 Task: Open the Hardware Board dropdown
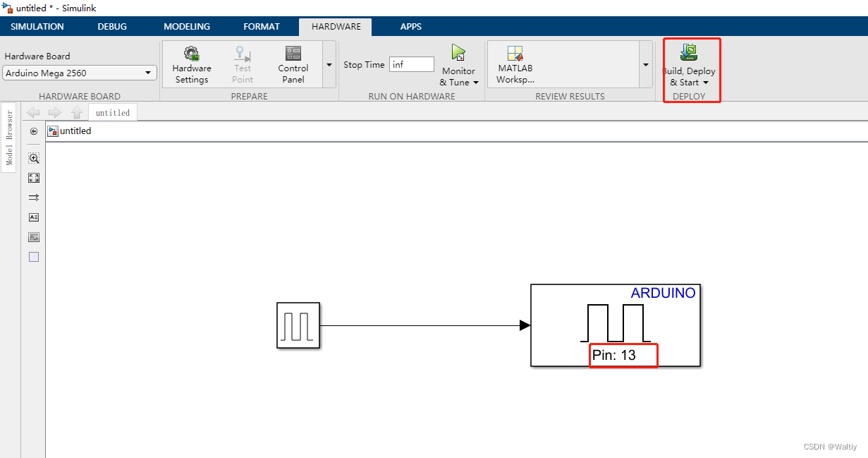coord(80,73)
